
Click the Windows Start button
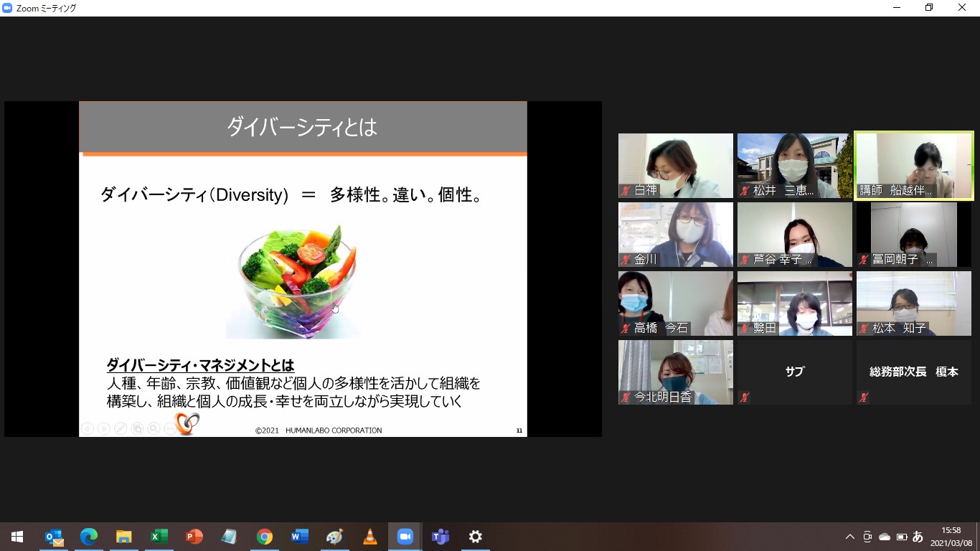[17, 537]
